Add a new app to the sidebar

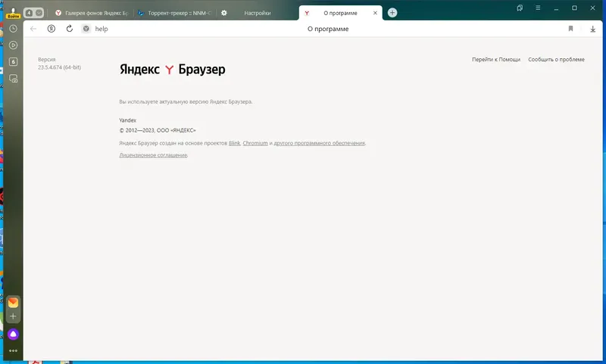[13, 316]
